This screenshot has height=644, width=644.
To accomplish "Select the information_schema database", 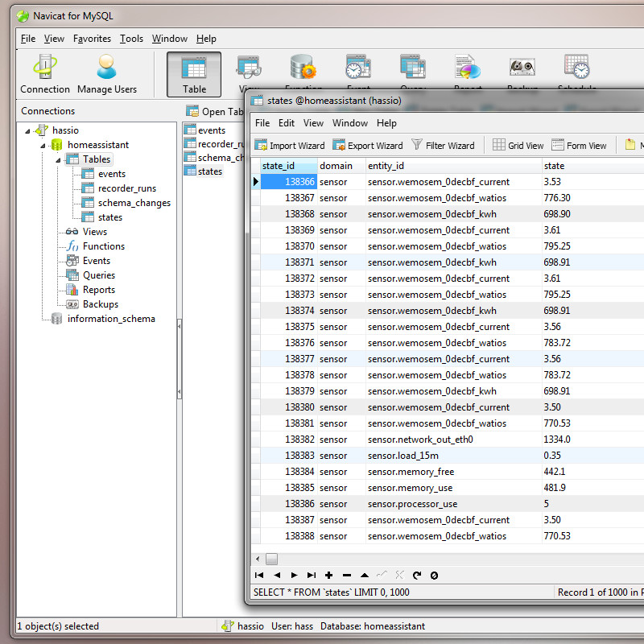I will (x=111, y=319).
